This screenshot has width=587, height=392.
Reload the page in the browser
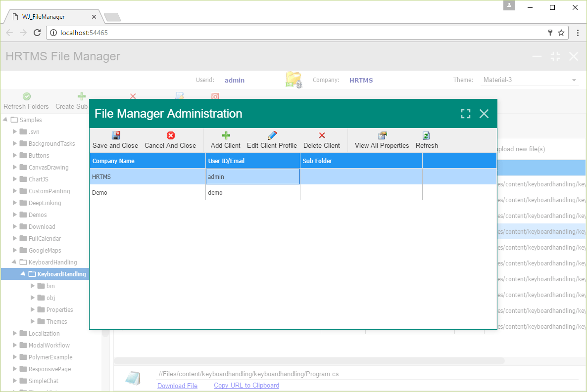(37, 32)
